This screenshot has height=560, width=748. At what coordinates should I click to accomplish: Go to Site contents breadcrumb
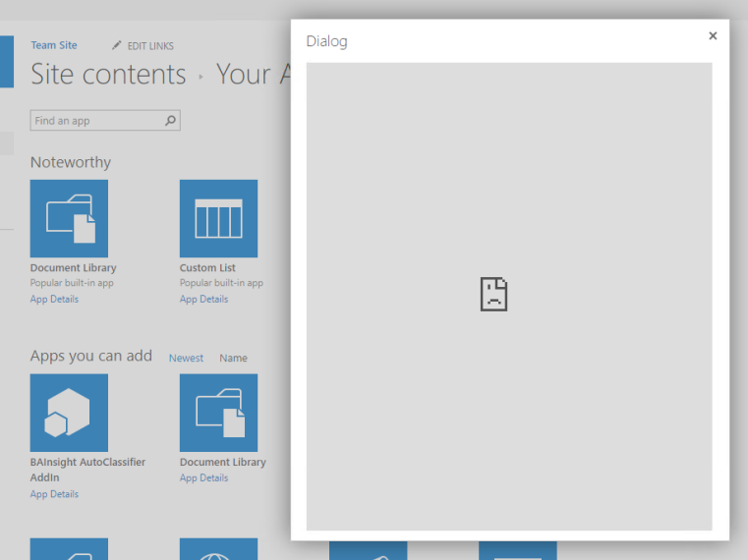(108, 75)
